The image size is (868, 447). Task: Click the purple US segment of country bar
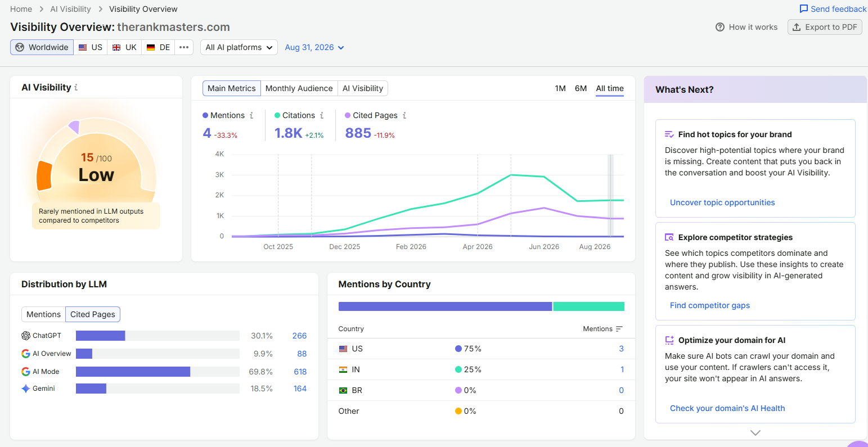(445, 306)
